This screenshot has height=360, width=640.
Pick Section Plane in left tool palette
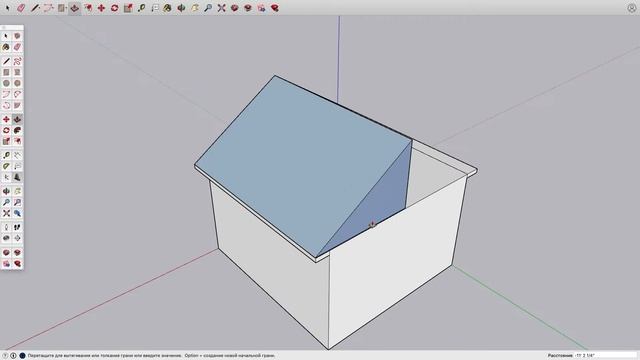(17, 238)
